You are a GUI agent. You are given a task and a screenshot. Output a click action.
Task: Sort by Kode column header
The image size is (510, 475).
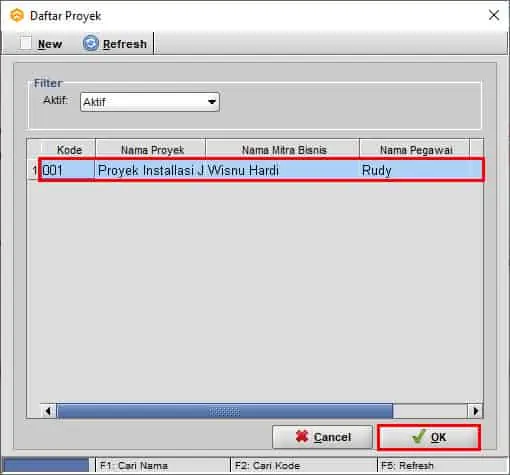(68, 150)
